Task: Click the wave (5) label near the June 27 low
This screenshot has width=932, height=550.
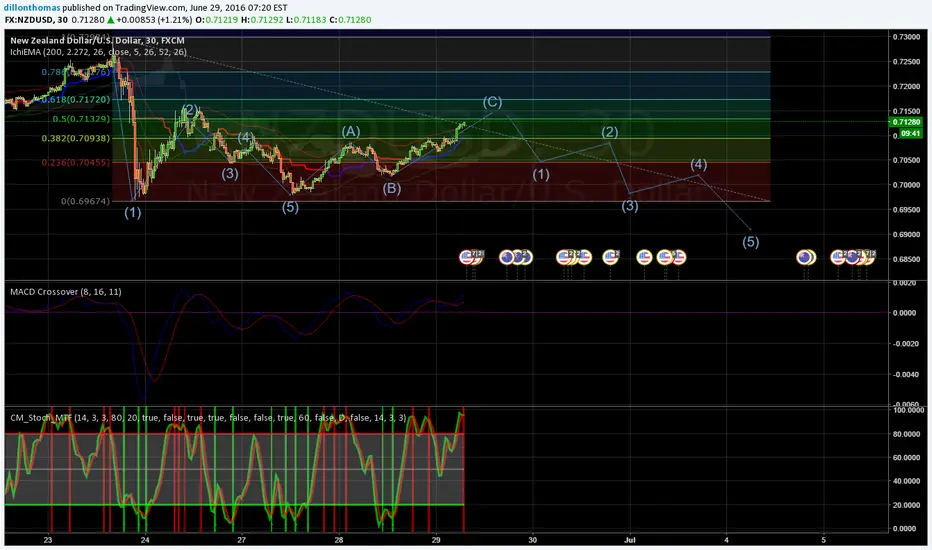Action: [x=290, y=207]
